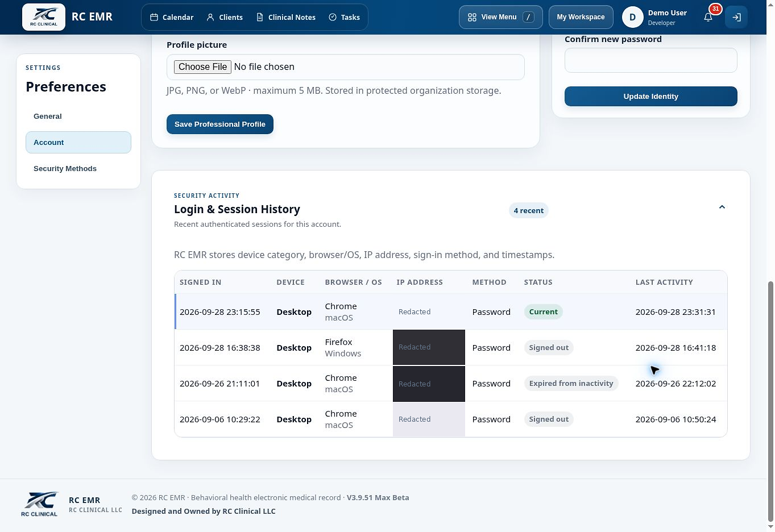The width and height of the screenshot is (775, 532).
Task: Click last activity 2026-09-26 22:12:02
Action: pos(675,383)
